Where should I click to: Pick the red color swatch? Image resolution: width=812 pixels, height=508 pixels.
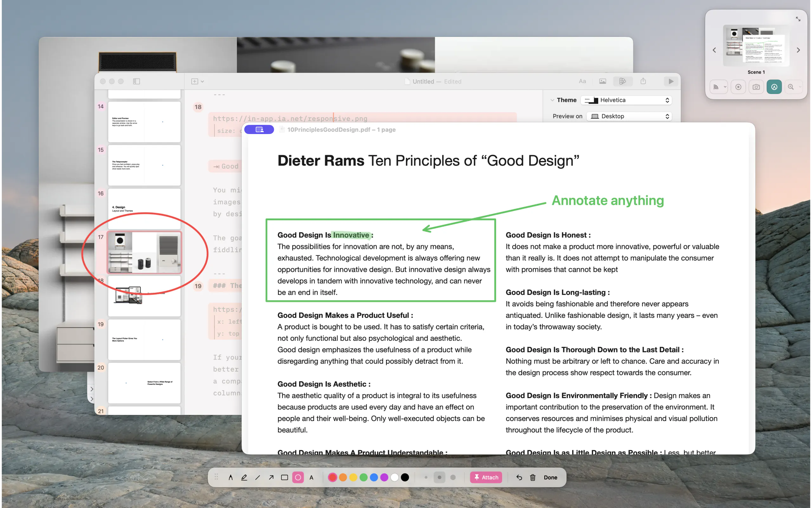332,478
